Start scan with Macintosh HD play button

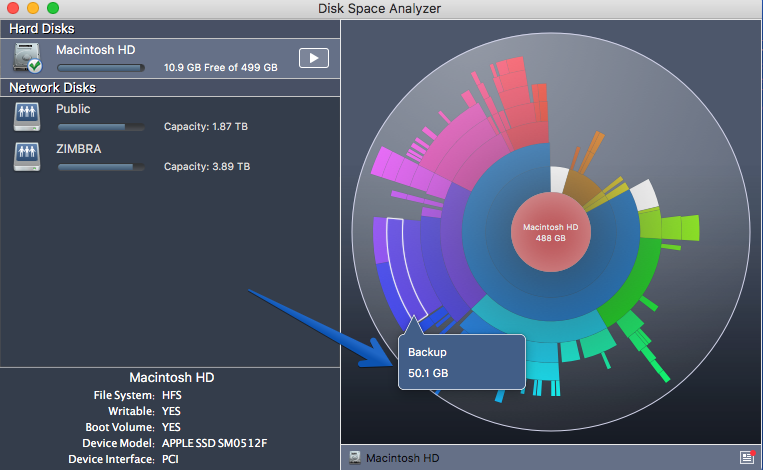(x=313, y=58)
